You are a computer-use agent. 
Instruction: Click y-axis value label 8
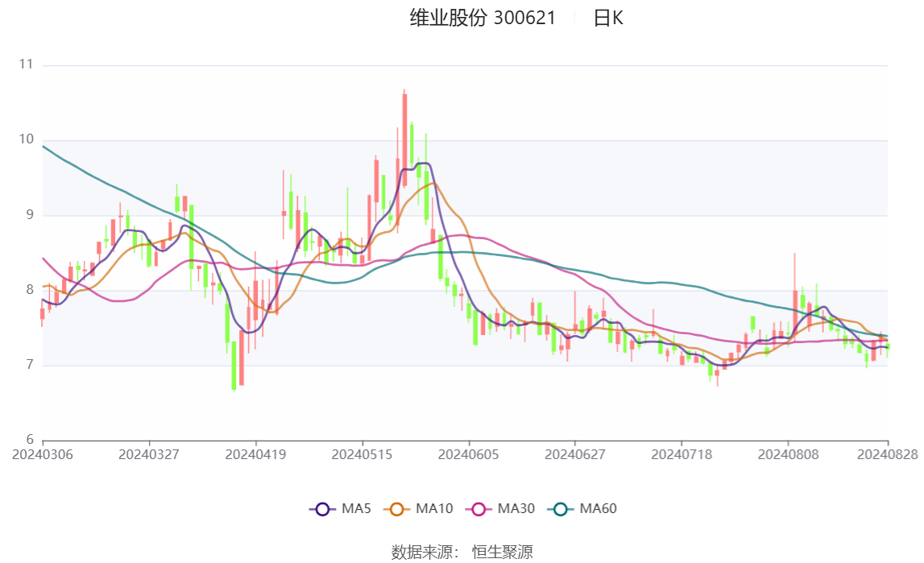[30, 290]
